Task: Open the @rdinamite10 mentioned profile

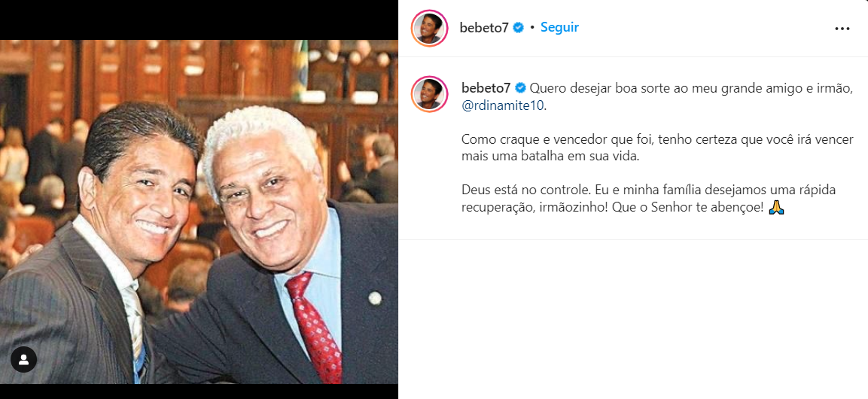Action: [x=503, y=105]
